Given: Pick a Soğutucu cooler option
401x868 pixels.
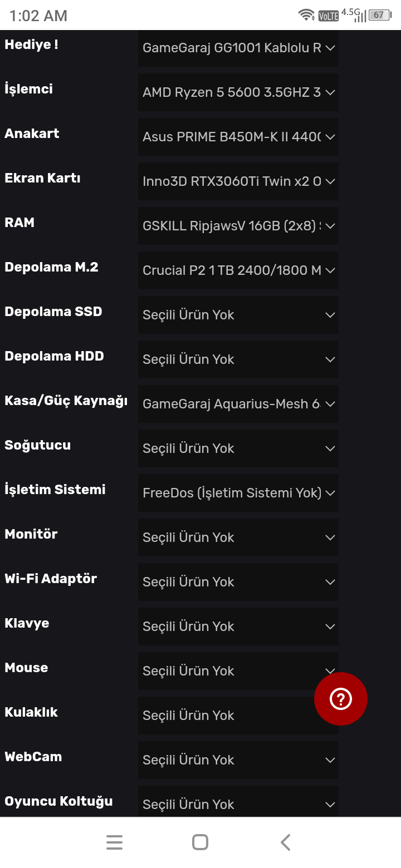Looking at the screenshot, I should pyautogui.click(x=238, y=448).
